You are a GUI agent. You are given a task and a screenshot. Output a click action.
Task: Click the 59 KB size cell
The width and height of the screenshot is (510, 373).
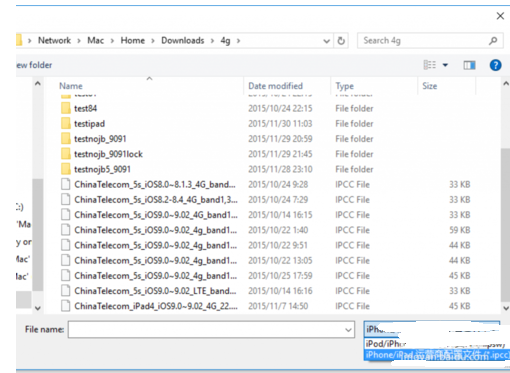point(459,230)
